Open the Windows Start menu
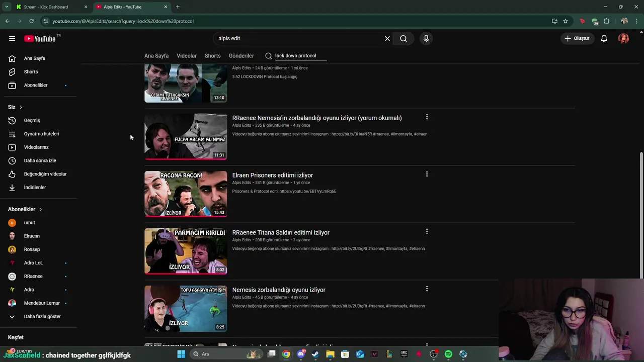 click(x=181, y=354)
